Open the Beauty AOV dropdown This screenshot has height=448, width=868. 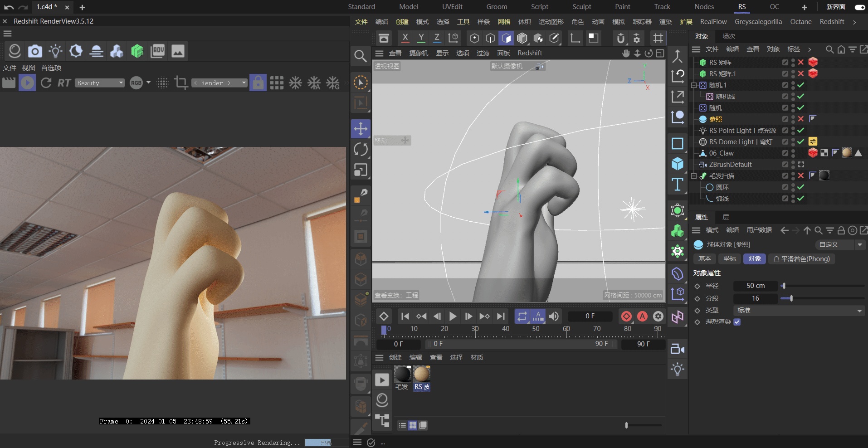100,83
